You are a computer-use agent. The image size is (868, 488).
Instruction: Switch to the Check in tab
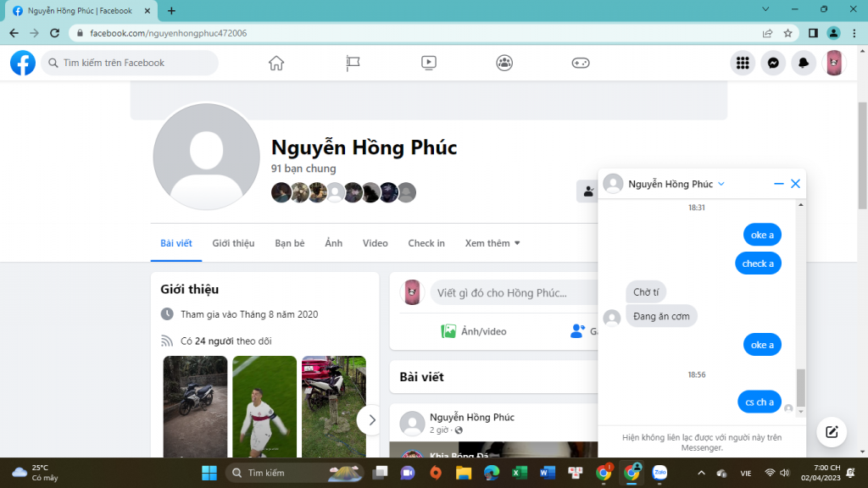(426, 243)
